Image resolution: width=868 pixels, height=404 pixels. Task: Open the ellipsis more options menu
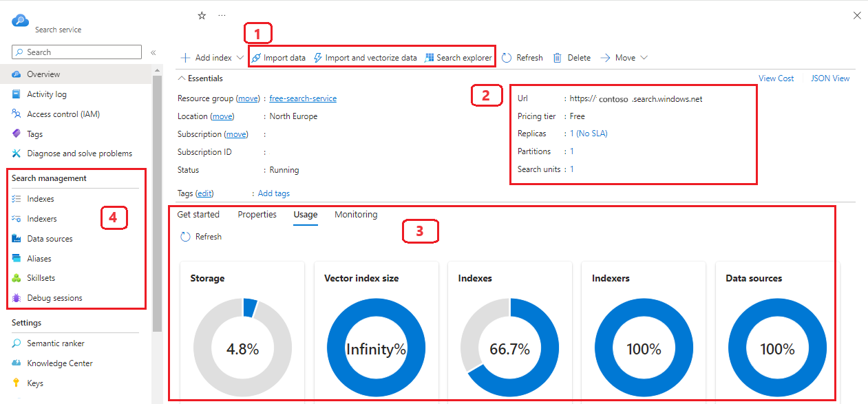click(222, 15)
